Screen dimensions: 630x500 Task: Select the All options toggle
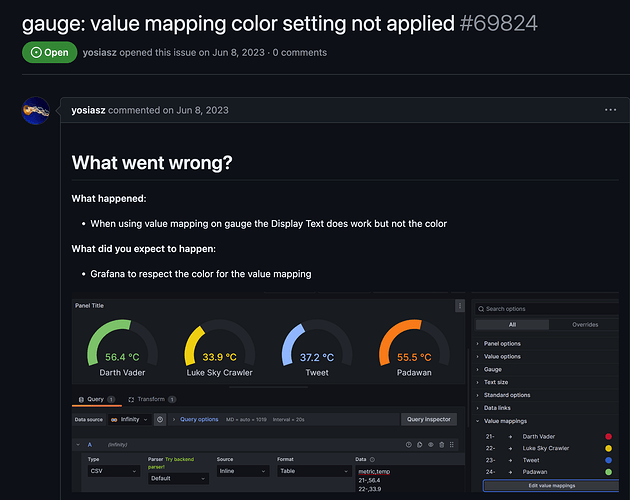point(512,325)
